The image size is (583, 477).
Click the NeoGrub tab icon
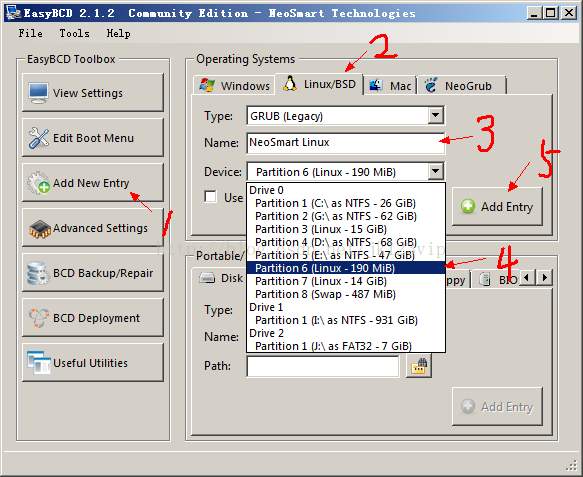pyautogui.click(x=431, y=85)
